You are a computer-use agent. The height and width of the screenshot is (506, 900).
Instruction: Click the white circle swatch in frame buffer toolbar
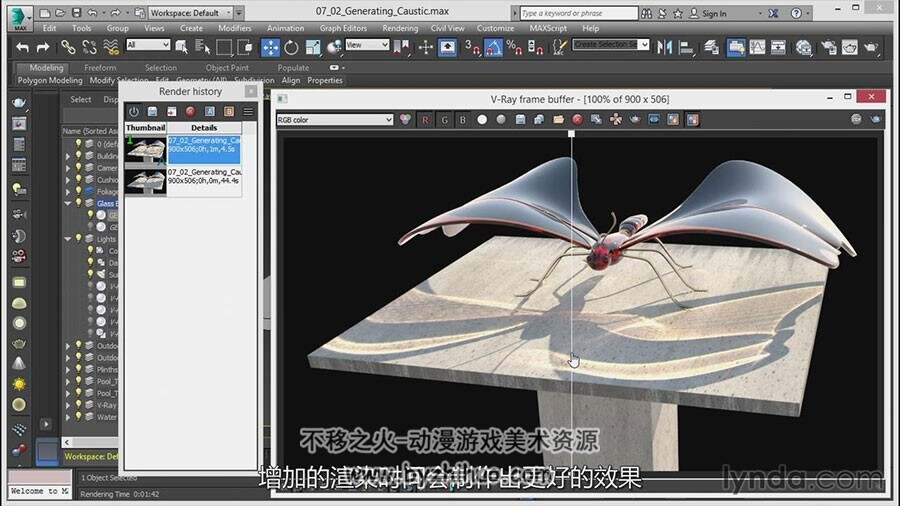[x=482, y=119]
